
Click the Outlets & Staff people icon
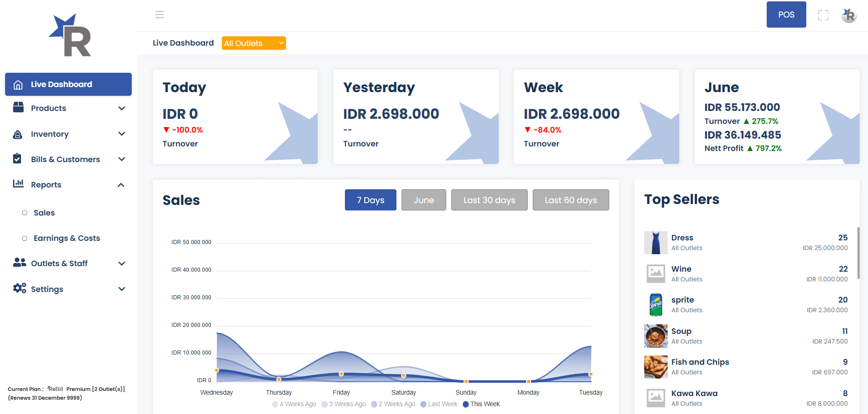(19, 262)
